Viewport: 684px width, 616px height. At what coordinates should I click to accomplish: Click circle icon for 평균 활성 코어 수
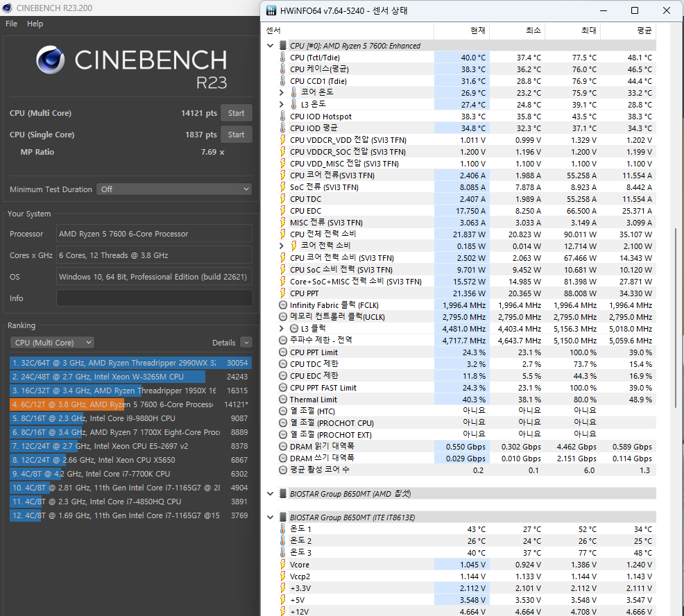[282, 470]
